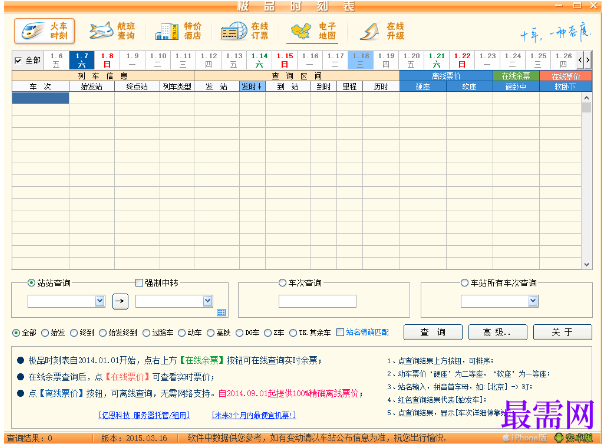Open the 在线订票 online ticket booking module
613x446 pixels.
245,31
